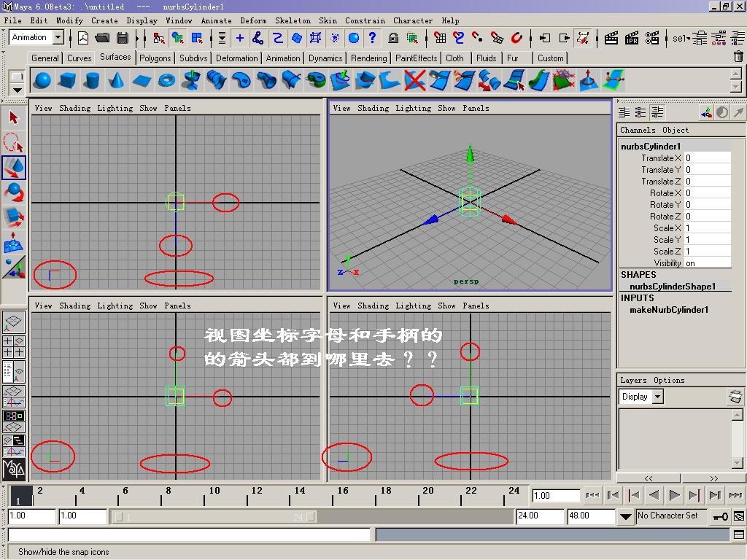Toggle make live magnet icon

pos(516,38)
